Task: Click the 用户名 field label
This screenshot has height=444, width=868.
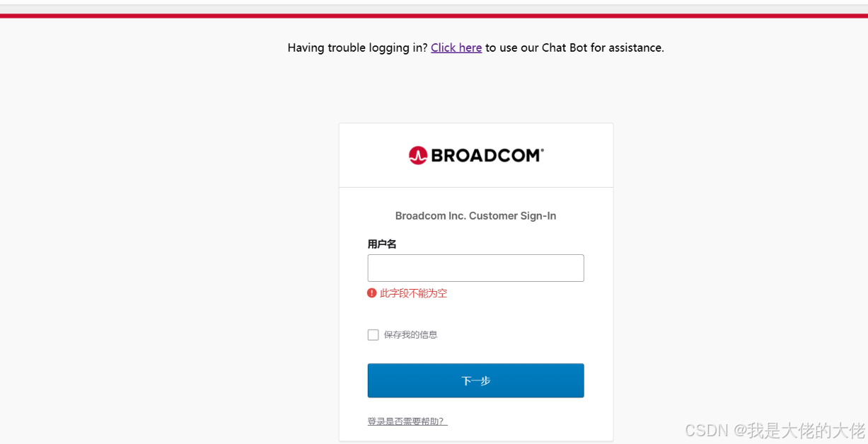Action: pos(382,244)
